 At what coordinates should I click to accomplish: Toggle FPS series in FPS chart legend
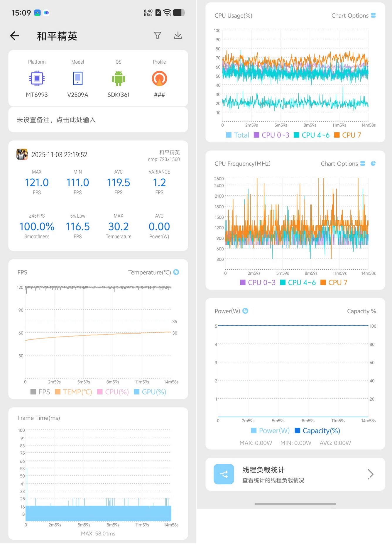coord(40,392)
